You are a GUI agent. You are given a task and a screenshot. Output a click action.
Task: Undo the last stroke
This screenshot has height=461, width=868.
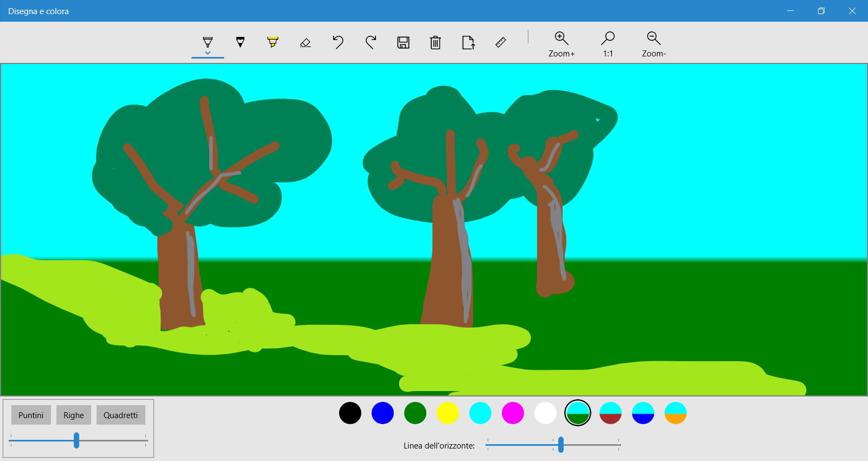tap(338, 42)
